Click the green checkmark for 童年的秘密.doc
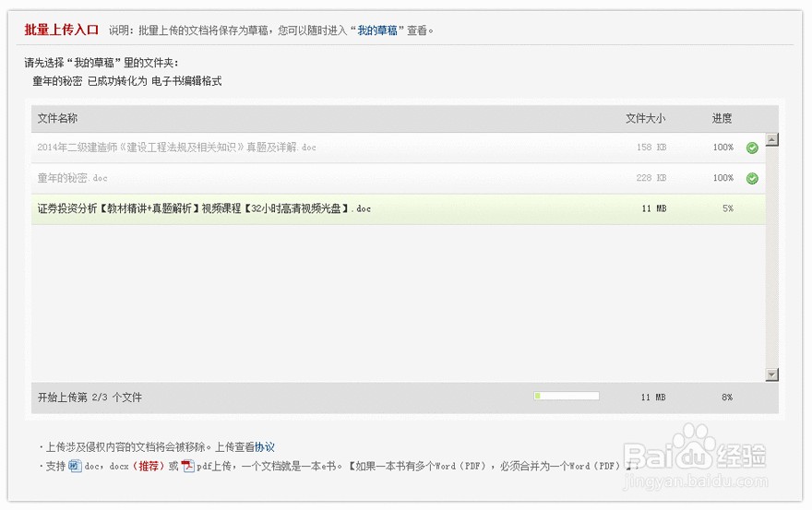812x510 pixels. (752, 179)
